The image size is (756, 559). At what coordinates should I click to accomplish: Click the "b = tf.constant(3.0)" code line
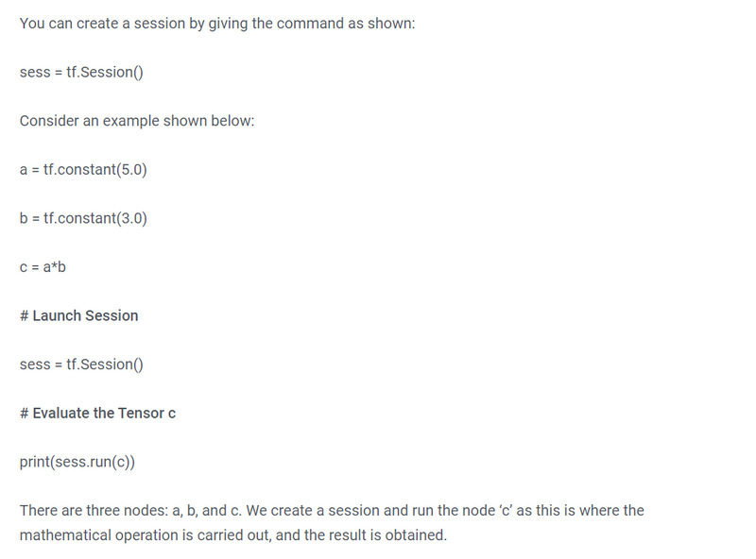[x=83, y=218]
